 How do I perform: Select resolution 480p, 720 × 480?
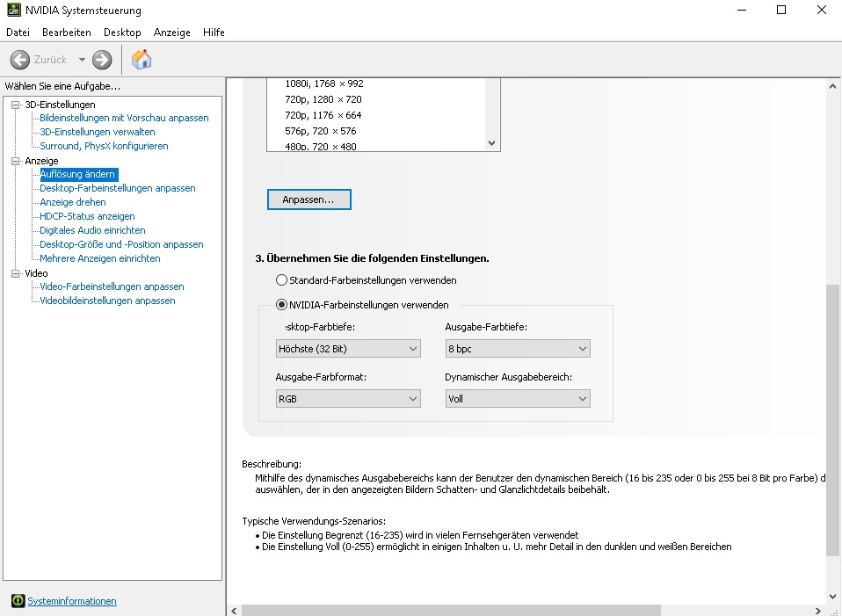tap(321, 146)
